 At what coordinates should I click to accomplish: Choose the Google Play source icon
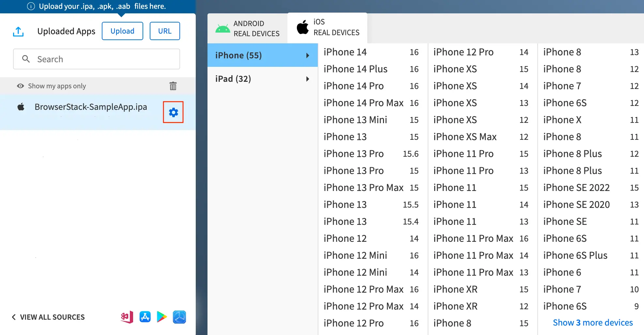click(x=162, y=317)
